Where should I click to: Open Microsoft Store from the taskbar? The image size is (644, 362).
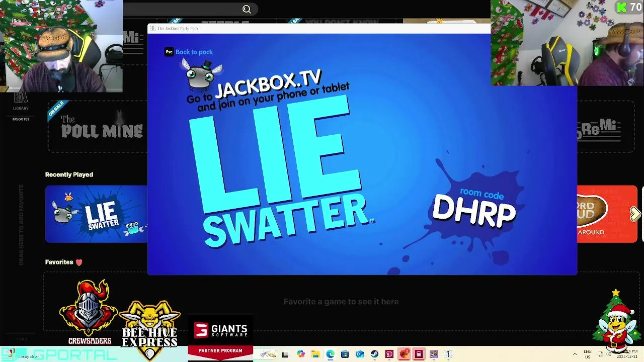[x=345, y=354]
